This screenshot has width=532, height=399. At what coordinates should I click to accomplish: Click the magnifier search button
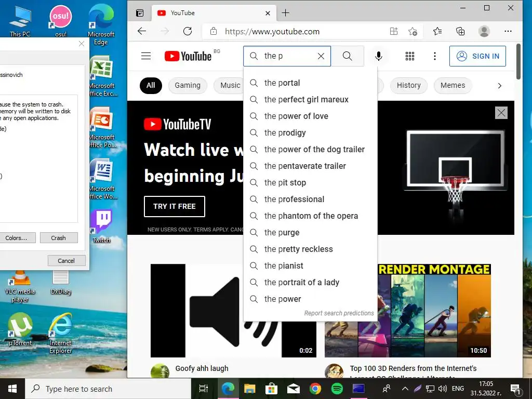(348, 56)
